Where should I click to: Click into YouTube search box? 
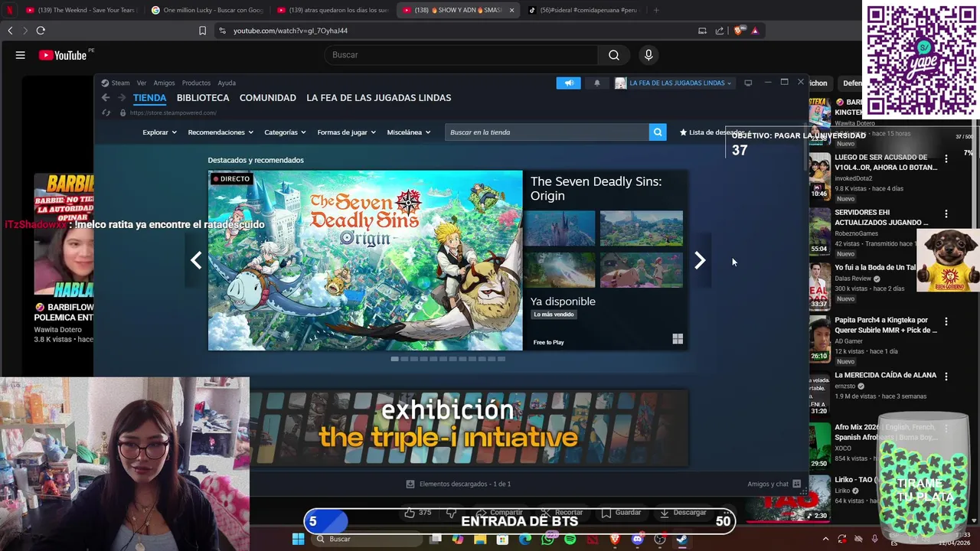461,55
